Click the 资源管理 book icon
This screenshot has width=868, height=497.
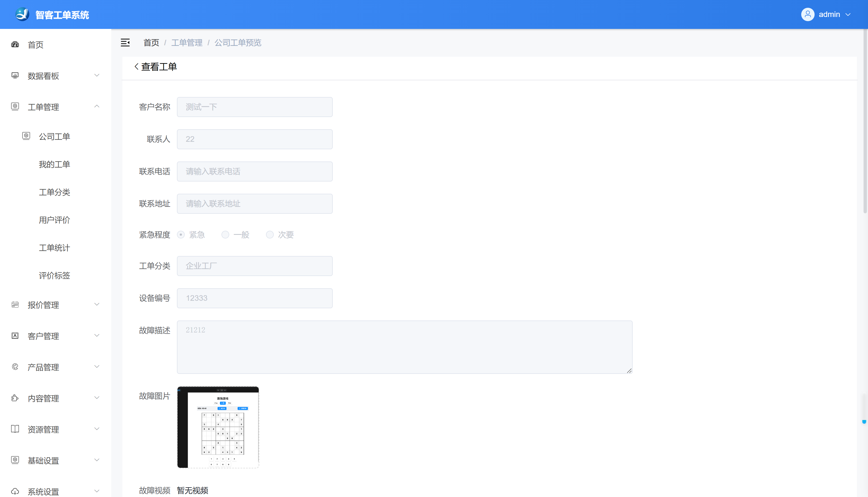[x=15, y=429]
